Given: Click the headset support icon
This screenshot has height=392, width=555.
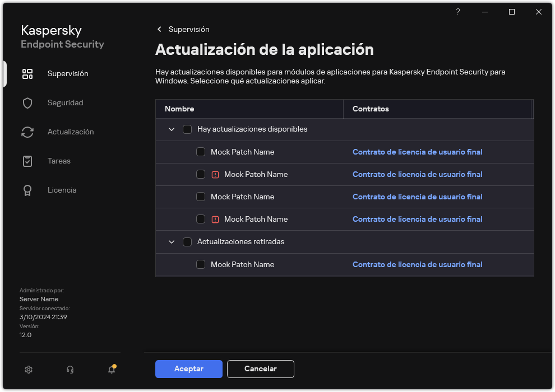Looking at the screenshot, I should (70, 370).
